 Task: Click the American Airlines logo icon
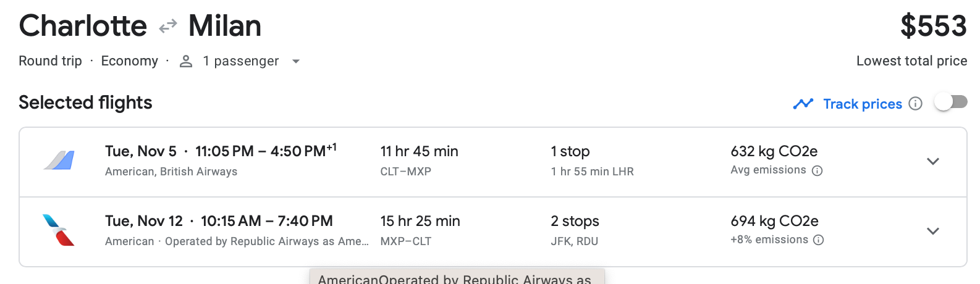point(59,230)
